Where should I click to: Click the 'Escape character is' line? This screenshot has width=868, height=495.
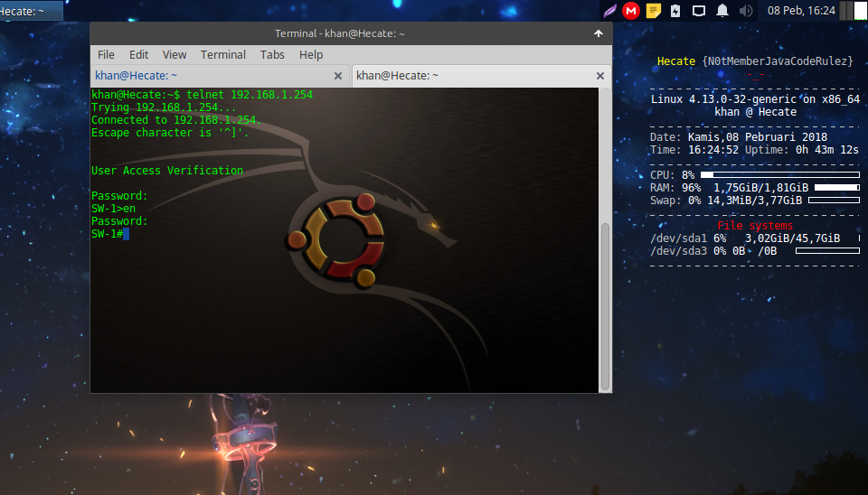pos(170,133)
